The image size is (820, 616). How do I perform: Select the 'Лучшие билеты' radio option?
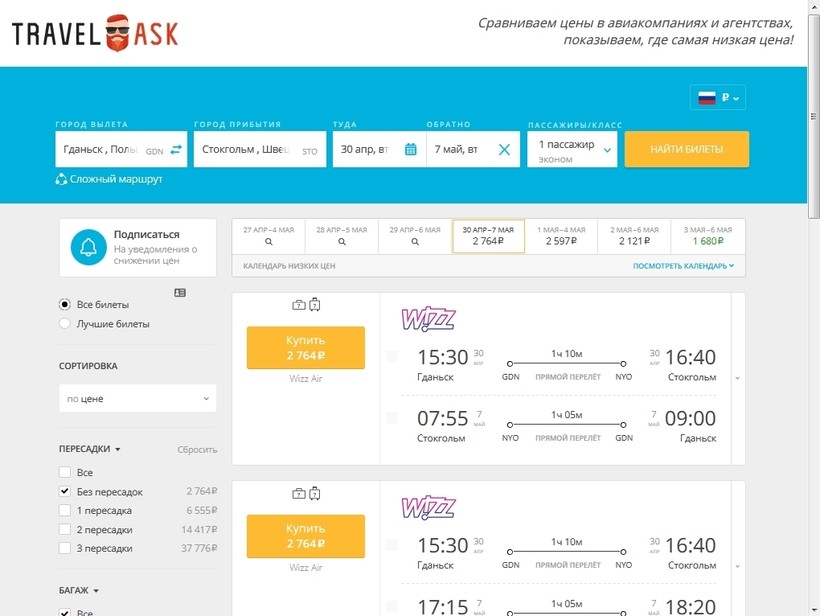pos(66,324)
